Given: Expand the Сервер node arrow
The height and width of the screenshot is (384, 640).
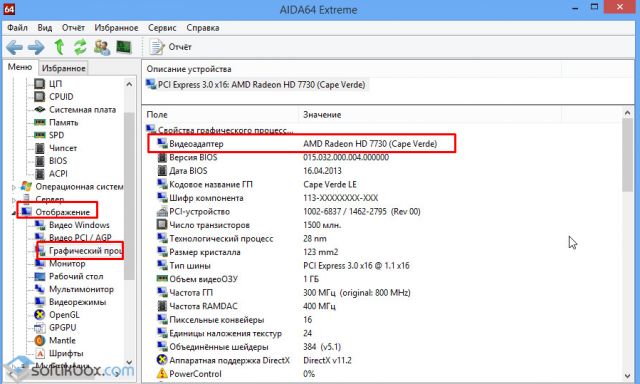Looking at the screenshot, I should coord(14,200).
